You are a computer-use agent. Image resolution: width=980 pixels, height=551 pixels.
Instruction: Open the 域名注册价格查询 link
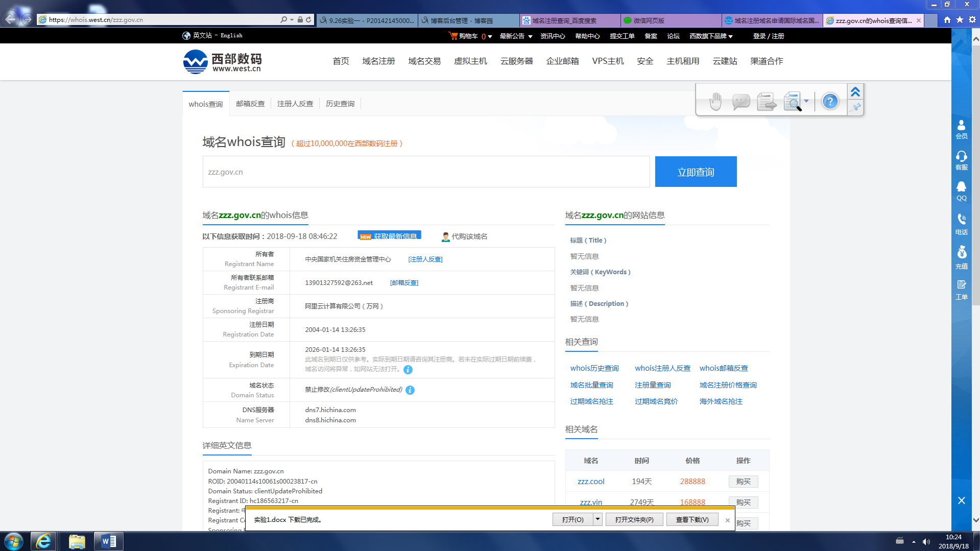coord(728,385)
